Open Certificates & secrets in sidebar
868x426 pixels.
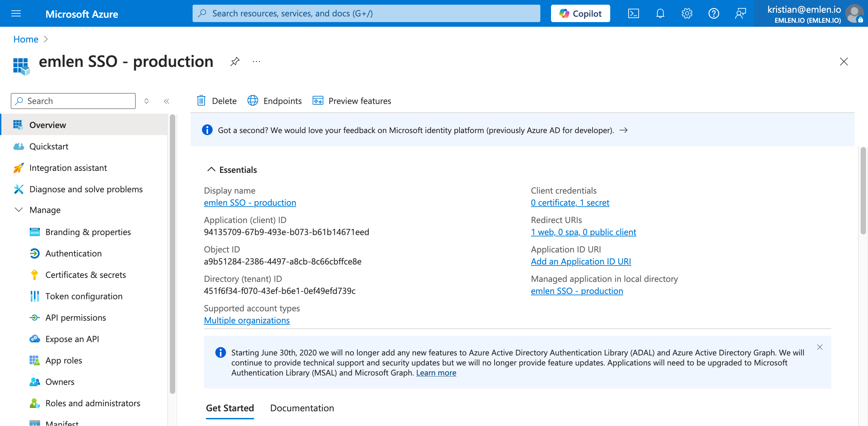click(86, 275)
